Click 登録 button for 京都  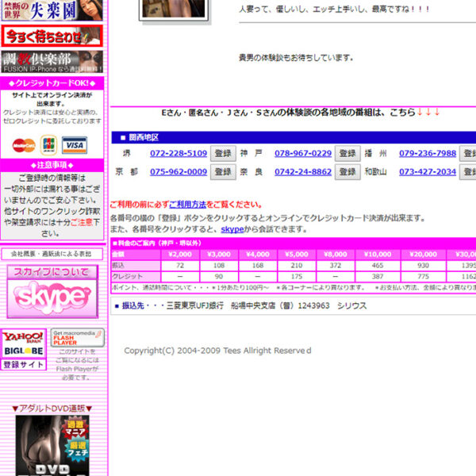[x=223, y=172]
